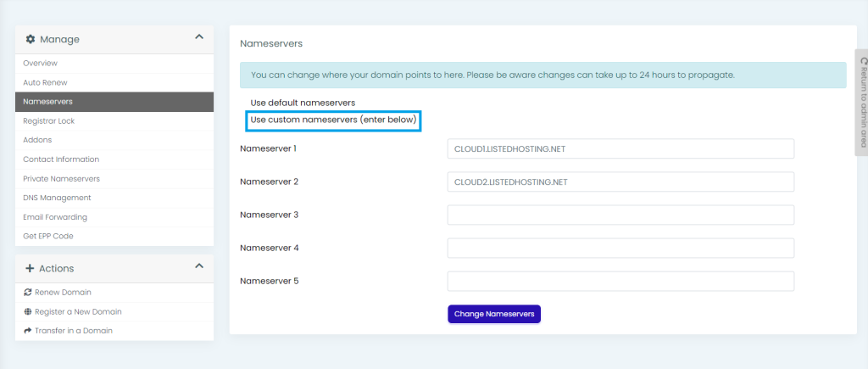
Task: Open Email Forwarding settings
Action: coord(55,217)
